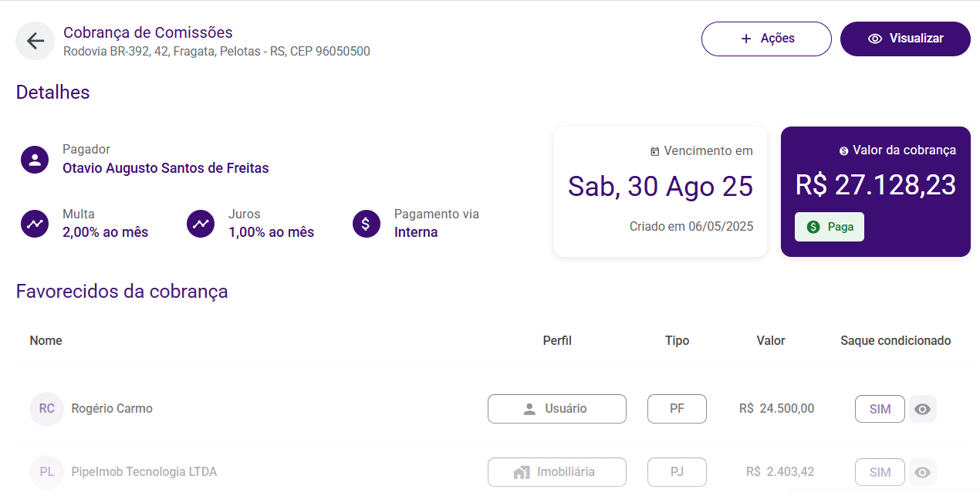
Task: Click the Saque condicionado column header
Action: click(x=895, y=340)
